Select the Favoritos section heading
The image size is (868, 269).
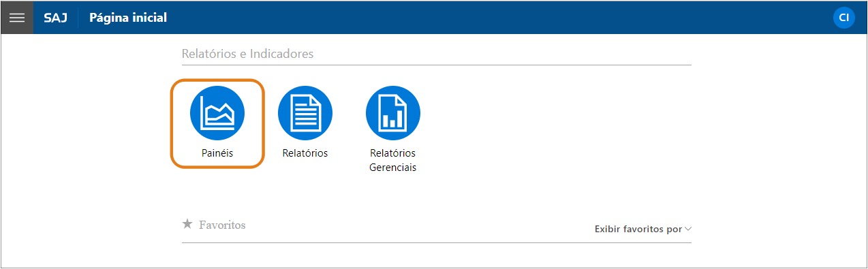point(222,224)
